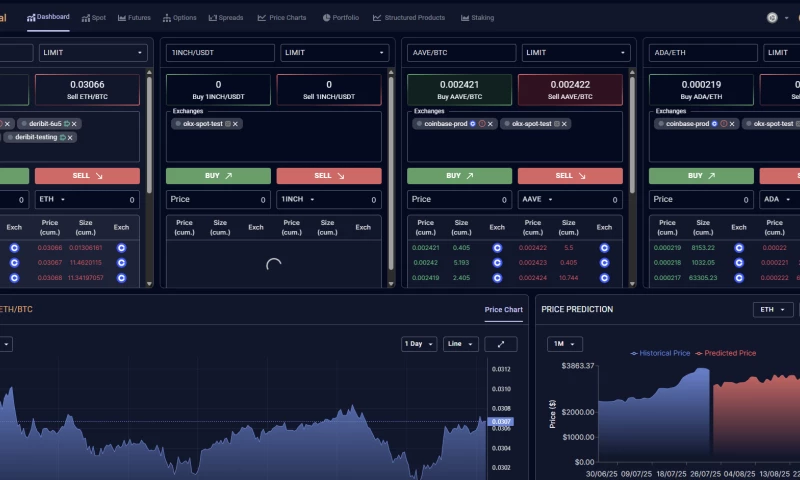Remove okx-spot-test from the 1INCH/USDT exchanges
This screenshot has width=800, height=480.
pos(235,124)
